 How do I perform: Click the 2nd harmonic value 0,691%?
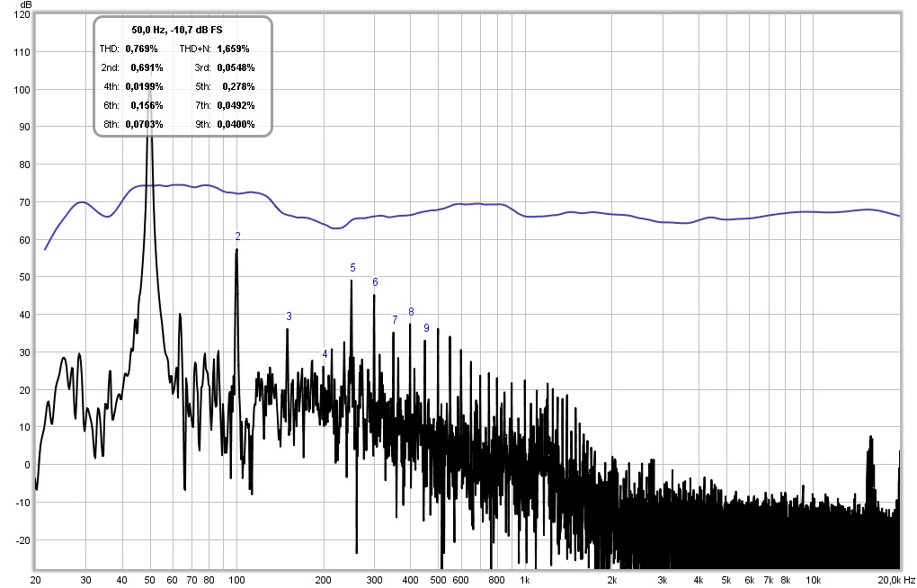[147, 67]
